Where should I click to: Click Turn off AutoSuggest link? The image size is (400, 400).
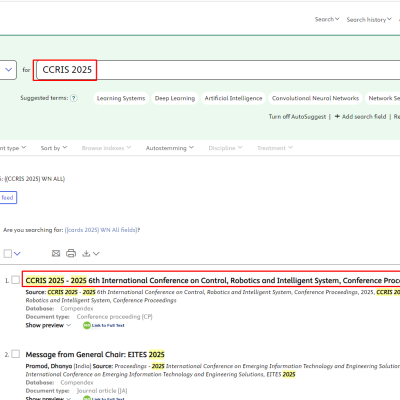point(297,117)
